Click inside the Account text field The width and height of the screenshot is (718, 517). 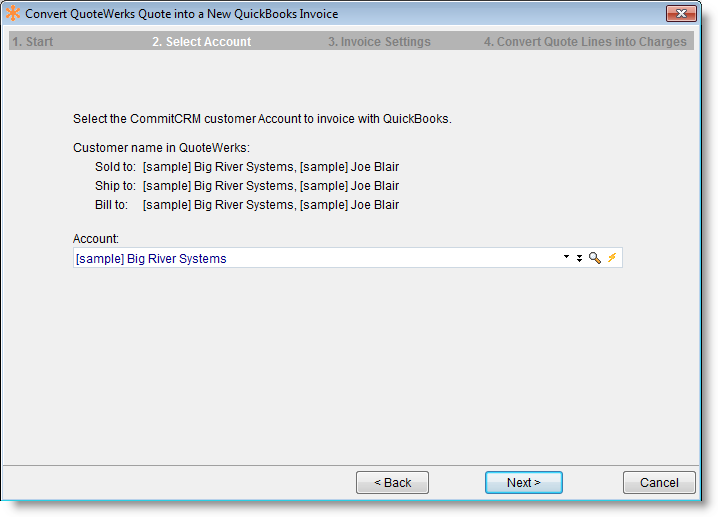(300, 258)
